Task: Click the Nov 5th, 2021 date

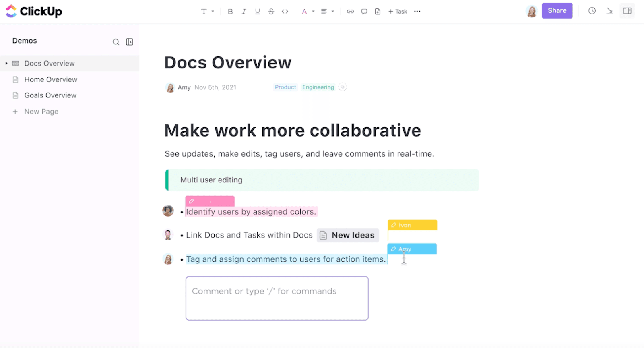Action: coord(215,87)
